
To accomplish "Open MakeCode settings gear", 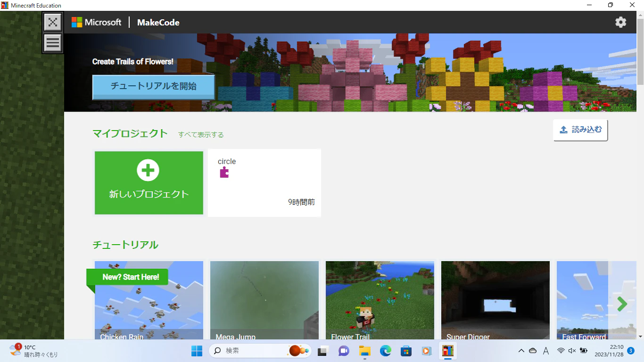I will point(620,22).
